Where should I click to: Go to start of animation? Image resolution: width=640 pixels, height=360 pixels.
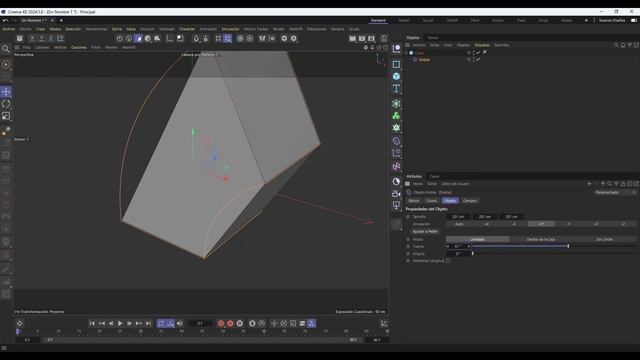pos(92,323)
